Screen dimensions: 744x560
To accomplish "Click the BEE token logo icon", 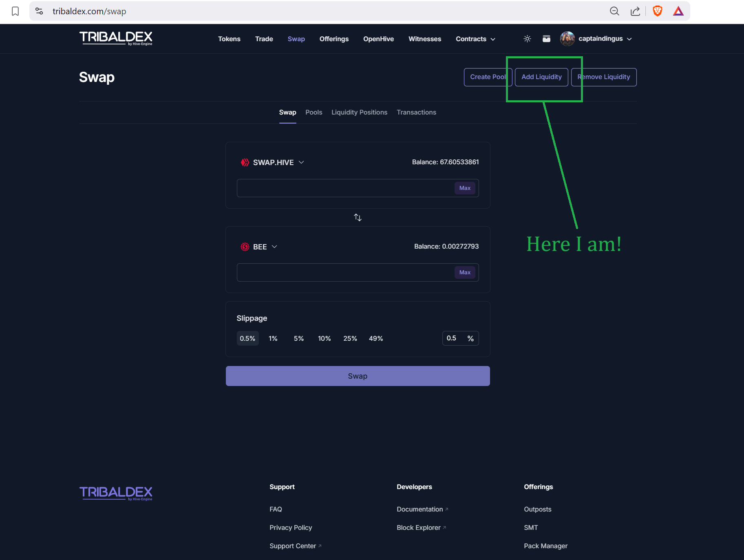I will (x=245, y=247).
